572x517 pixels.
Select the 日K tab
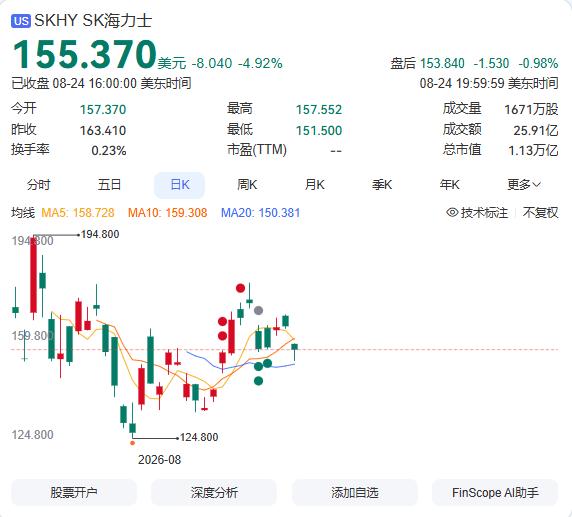pos(179,185)
